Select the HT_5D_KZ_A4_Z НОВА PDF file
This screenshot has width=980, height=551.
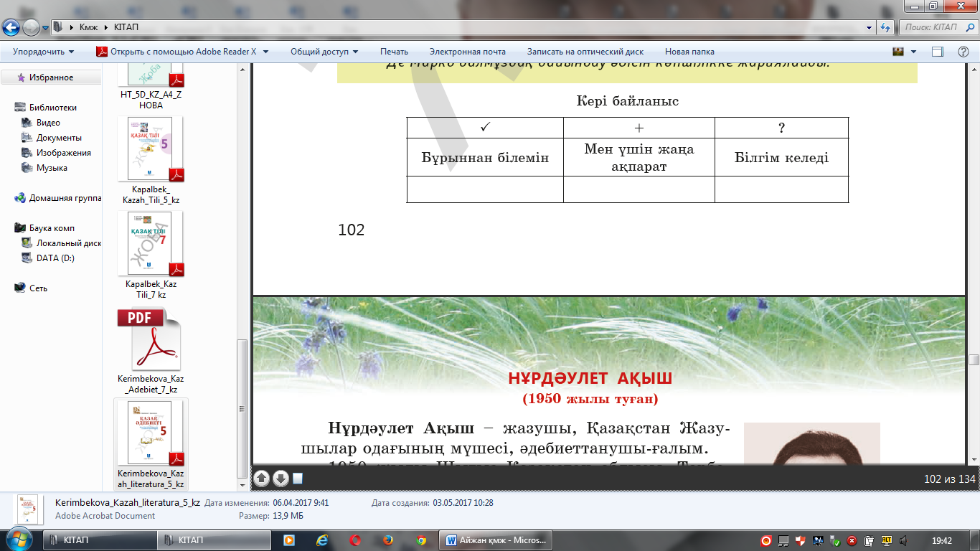pyautogui.click(x=150, y=85)
